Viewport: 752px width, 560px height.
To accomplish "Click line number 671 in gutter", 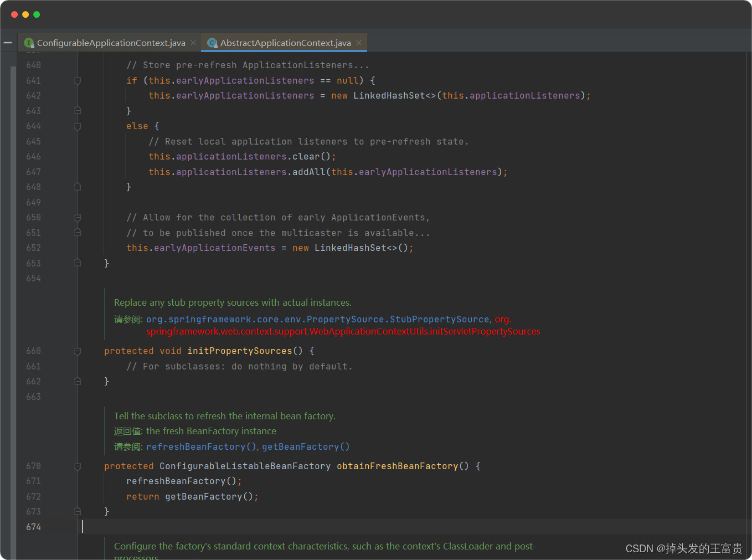I will tap(33, 481).
